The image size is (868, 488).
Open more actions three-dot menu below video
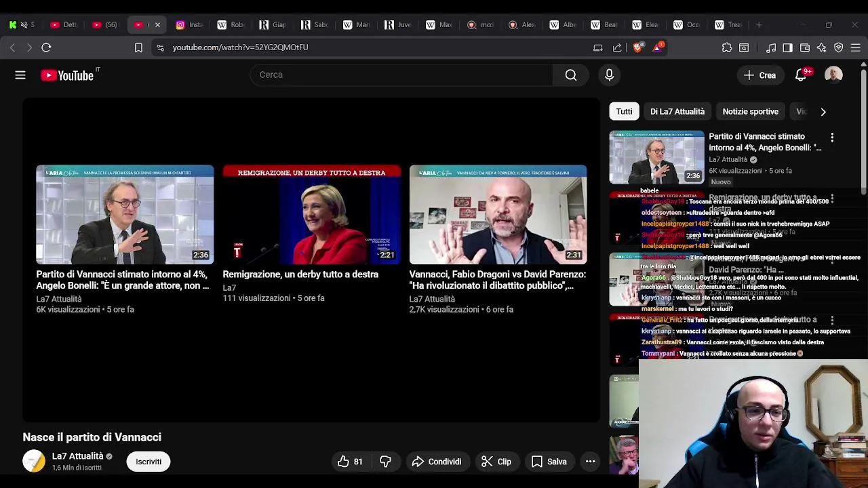(x=591, y=462)
